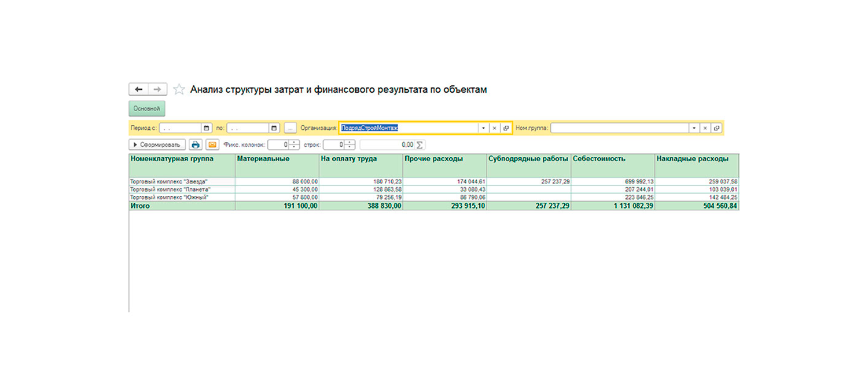The width and height of the screenshot is (868, 391).
Task: Select row Торговый комплекс "Южный"
Action: [182, 198]
